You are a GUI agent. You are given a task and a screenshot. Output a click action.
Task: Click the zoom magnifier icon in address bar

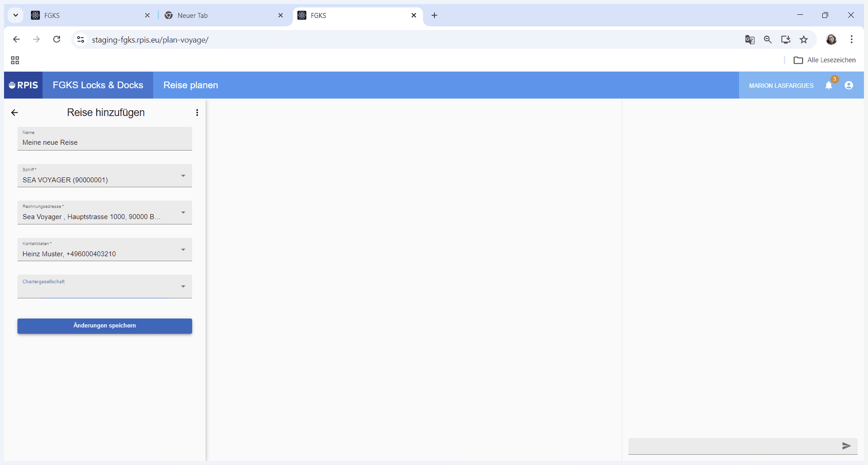click(x=768, y=39)
